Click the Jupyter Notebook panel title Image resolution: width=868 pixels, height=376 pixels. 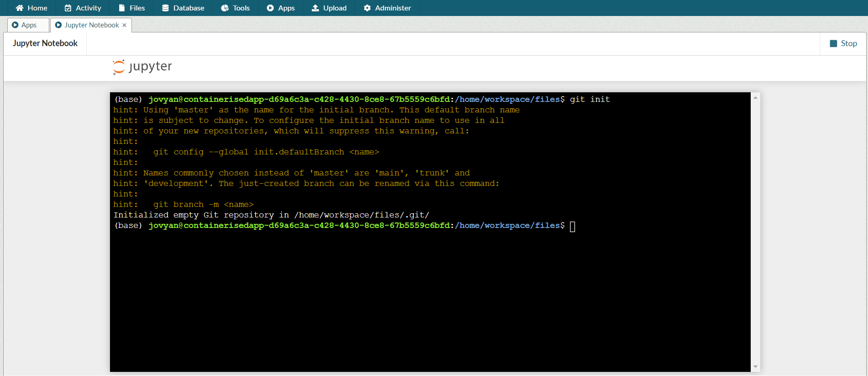coord(45,43)
